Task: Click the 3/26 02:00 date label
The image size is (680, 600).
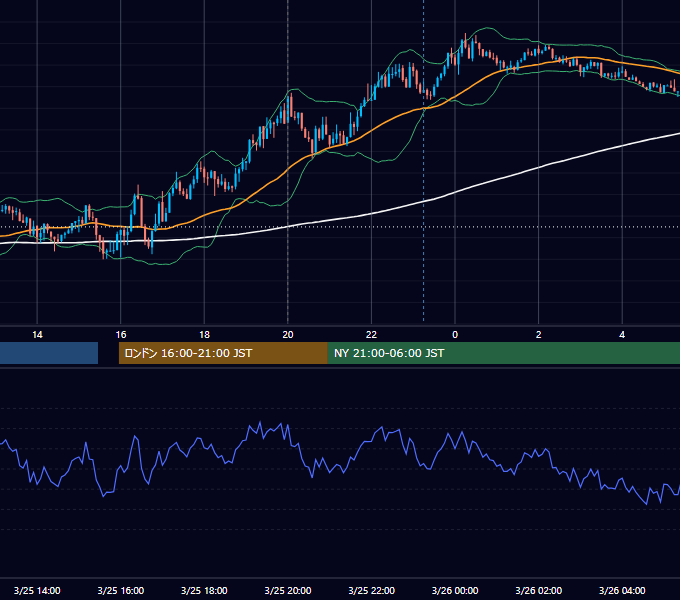Action: (539, 590)
